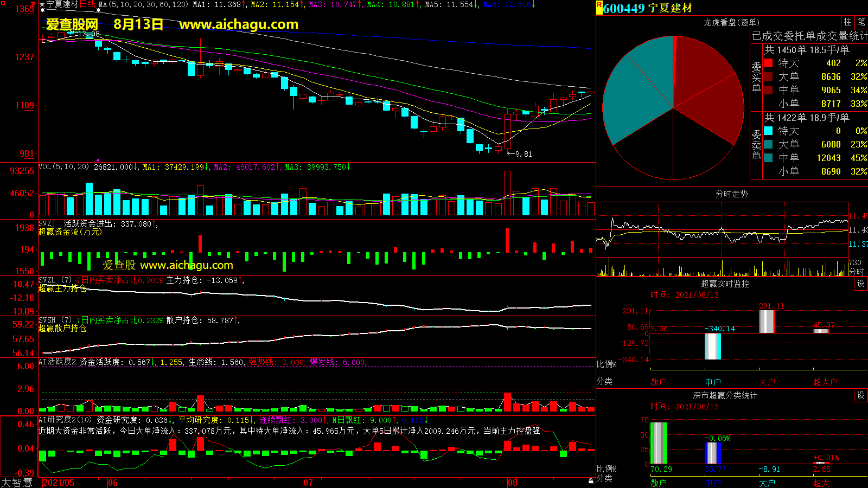The height and width of the screenshot is (488, 868).
Task: Click the 2021/05 date marker on timeline
Action: pyautogui.click(x=59, y=483)
